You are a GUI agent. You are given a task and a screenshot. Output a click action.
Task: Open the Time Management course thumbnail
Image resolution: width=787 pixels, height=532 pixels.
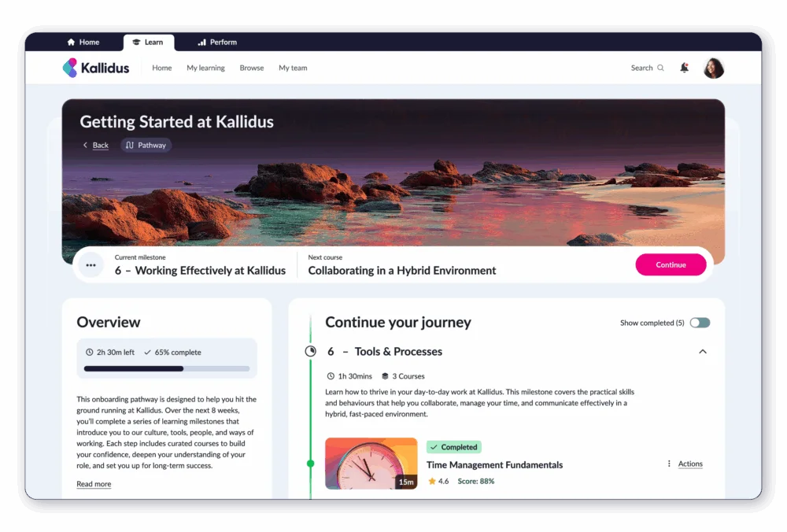tap(371, 464)
